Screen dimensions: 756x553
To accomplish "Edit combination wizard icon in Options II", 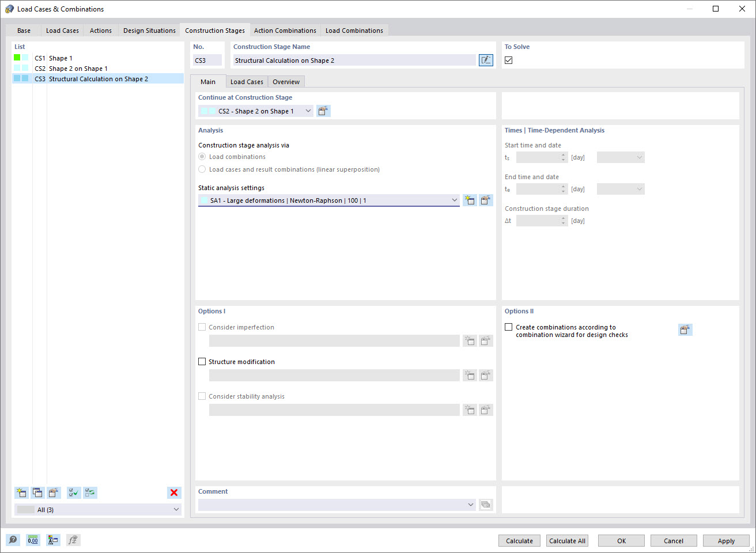I will coord(685,329).
